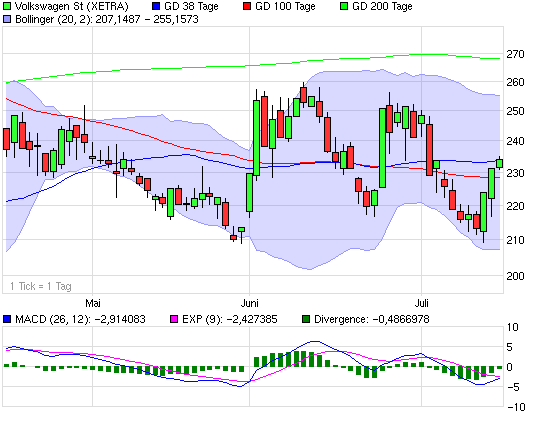Click the 230 price axis label
The width and height of the screenshot is (545, 428).
click(x=515, y=173)
